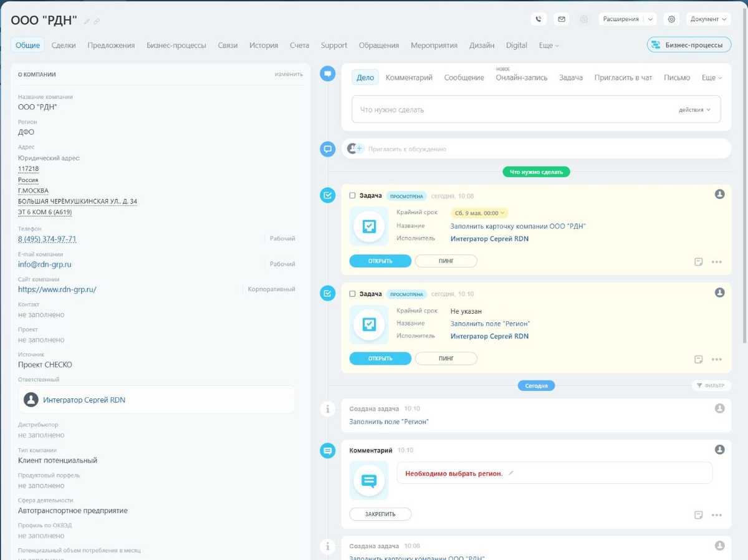This screenshot has height=560, width=748.
Task: Click ЗАКРЕПИТЬ button on comment
Action: [380, 514]
